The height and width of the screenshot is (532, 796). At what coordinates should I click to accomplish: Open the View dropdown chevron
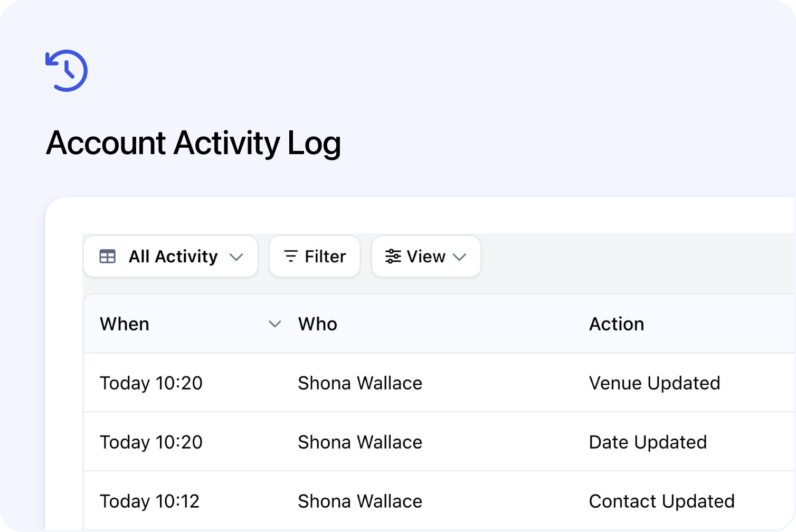tap(460, 257)
